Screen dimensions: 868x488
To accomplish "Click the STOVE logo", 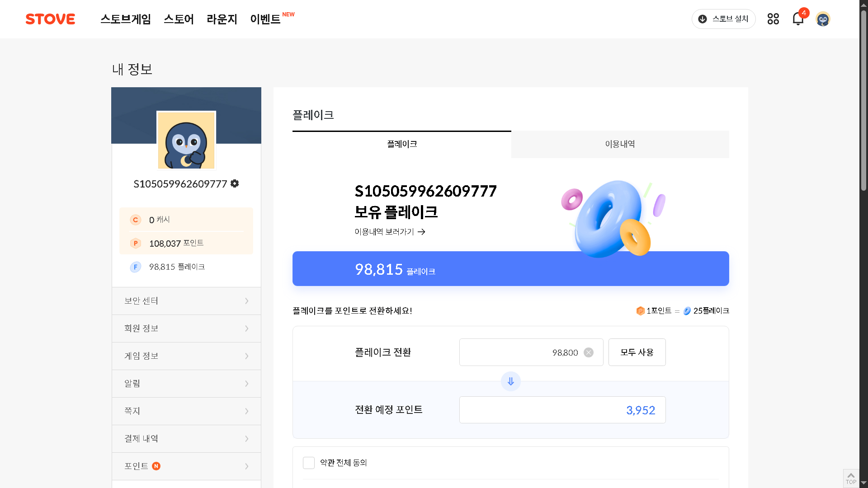I will point(50,19).
